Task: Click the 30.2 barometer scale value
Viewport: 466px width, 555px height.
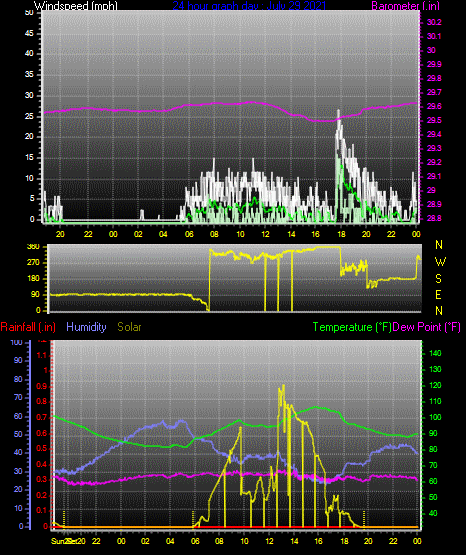Action: (434, 22)
